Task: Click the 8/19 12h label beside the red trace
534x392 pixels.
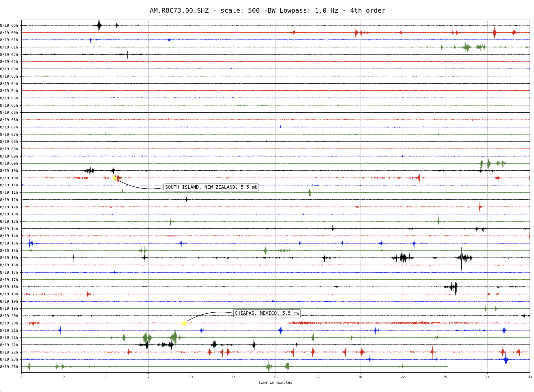Action: pos(9,207)
